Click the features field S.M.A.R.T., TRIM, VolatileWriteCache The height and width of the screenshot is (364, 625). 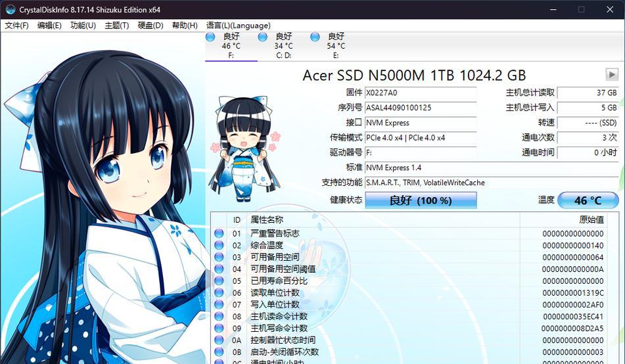tap(492, 183)
